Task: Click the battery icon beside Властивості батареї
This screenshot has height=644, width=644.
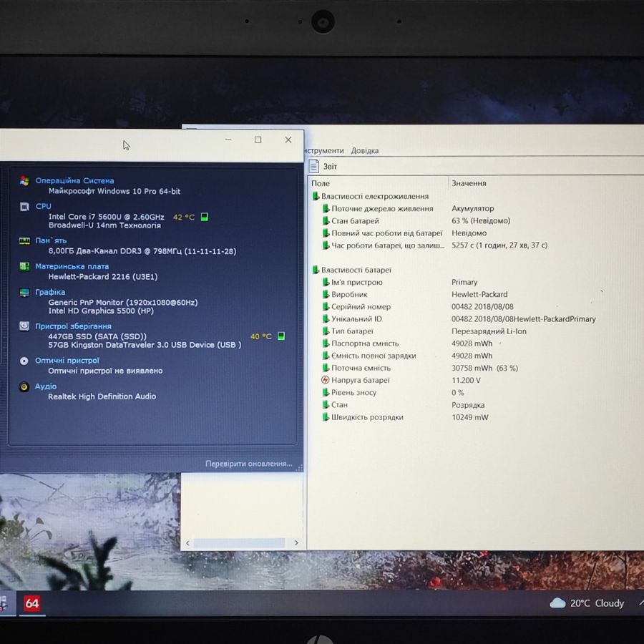Action: 316,270
